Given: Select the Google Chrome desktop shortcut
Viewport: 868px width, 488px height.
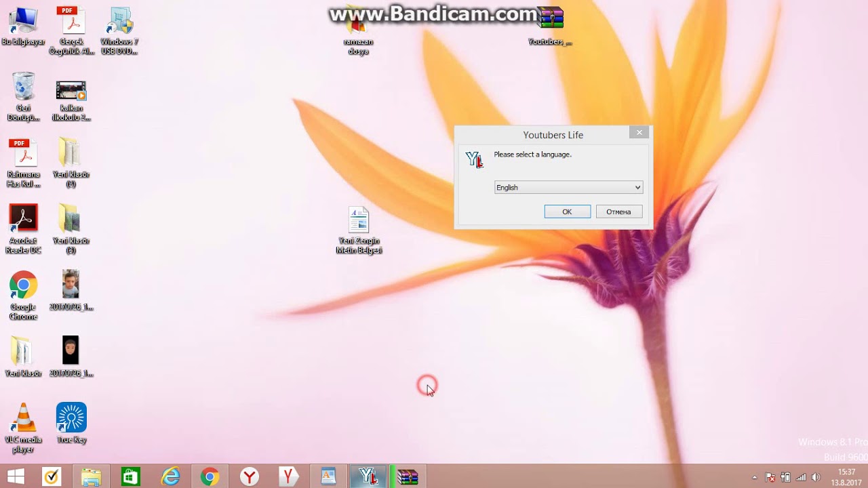Looking at the screenshot, I should [23, 296].
